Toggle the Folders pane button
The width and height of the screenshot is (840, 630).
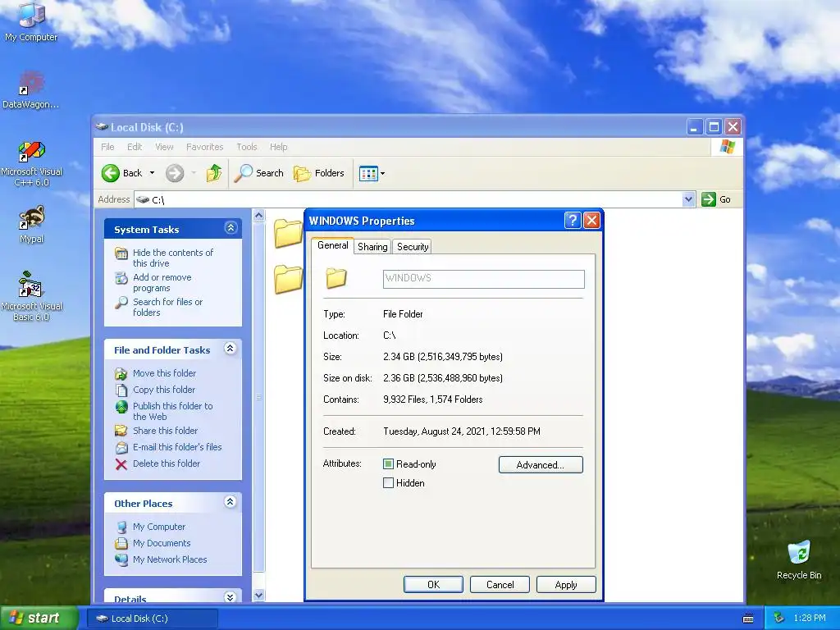point(319,173)
